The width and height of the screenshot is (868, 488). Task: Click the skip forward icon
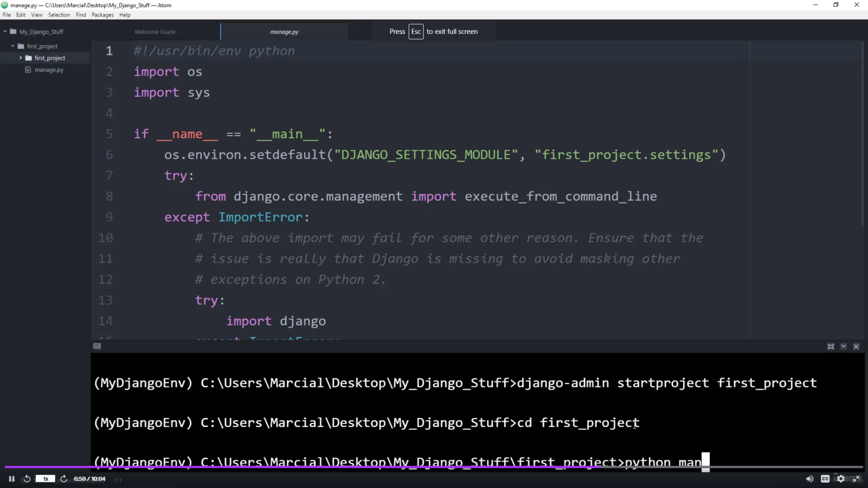click(64, 479)
